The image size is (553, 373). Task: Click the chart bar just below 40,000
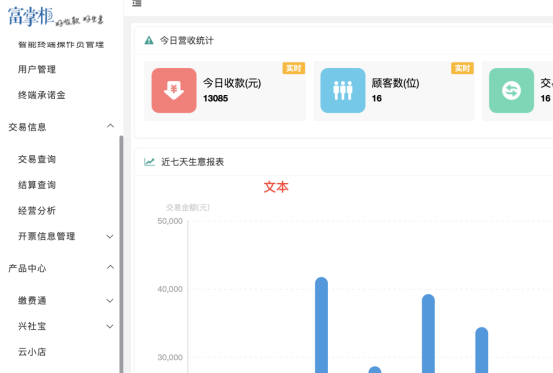click(x=428, y=334)
